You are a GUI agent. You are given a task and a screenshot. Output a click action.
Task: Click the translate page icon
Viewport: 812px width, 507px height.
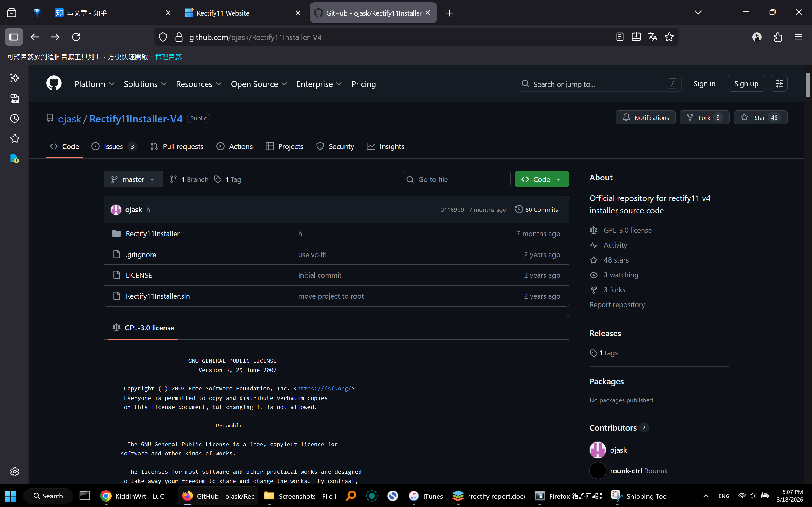click(x=653, y=37)
